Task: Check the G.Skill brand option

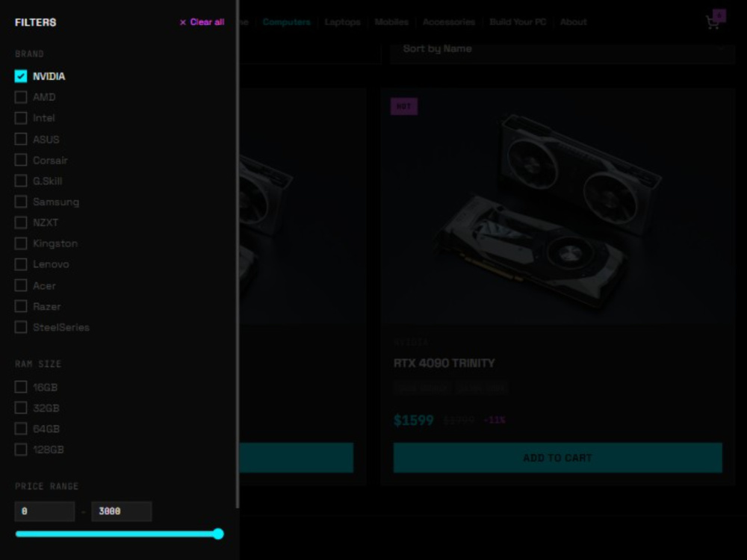Action: click(x=20, y=181)
